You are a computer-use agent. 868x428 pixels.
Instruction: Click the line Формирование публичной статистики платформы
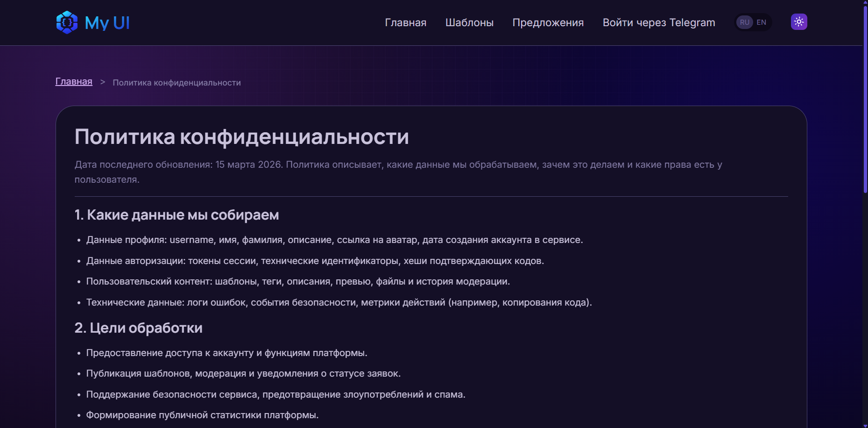pos(203,415)
